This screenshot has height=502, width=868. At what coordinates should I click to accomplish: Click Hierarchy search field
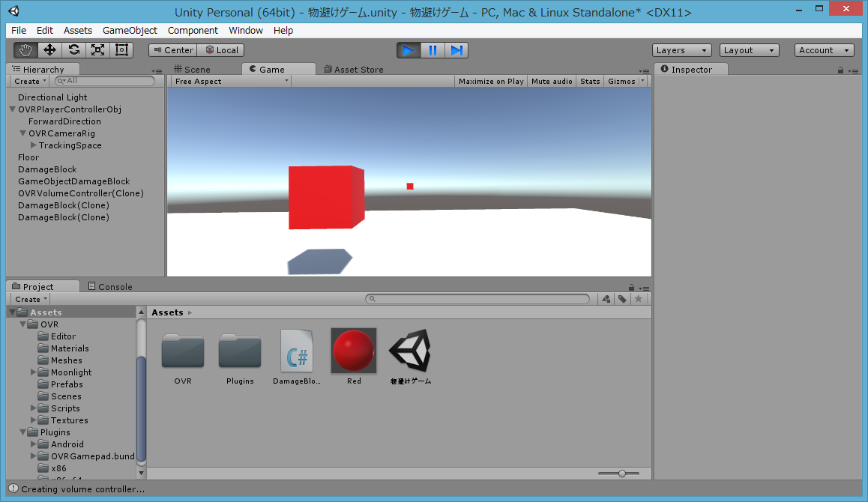point(105,81)
